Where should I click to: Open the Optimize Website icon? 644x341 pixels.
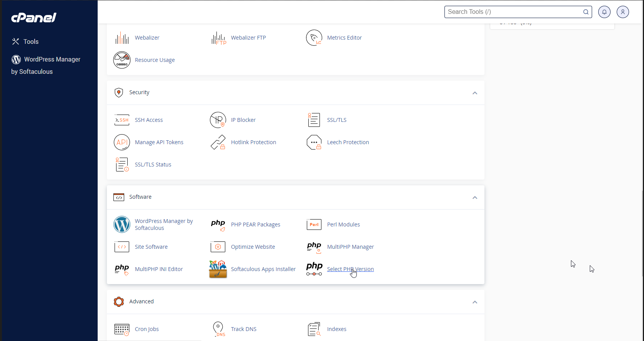pos(218,247)
